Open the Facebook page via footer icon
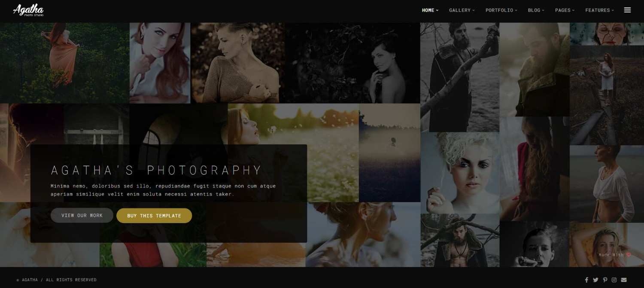Viewport: 644px width, 288px height. tap(586, 279)
